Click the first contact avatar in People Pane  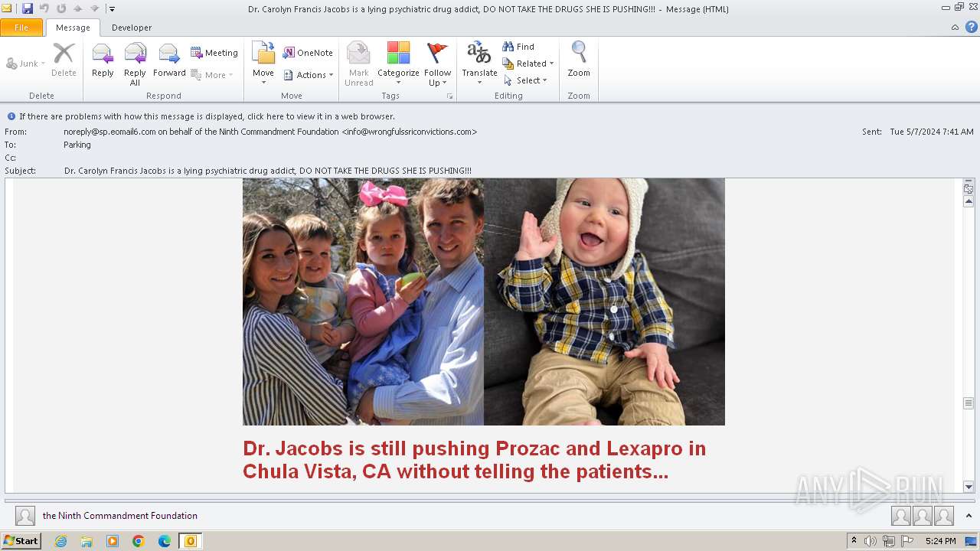pyautogui.click(x=901, y=516)
